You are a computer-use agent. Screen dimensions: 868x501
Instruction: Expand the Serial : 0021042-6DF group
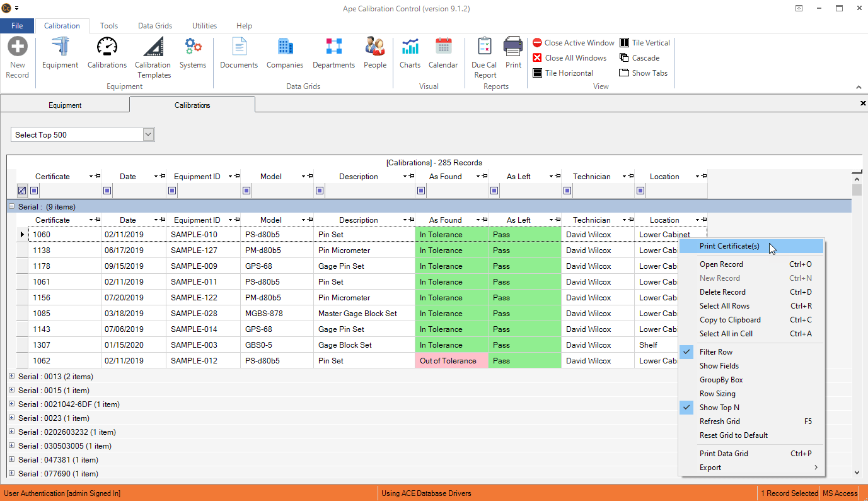click(11, 404)
